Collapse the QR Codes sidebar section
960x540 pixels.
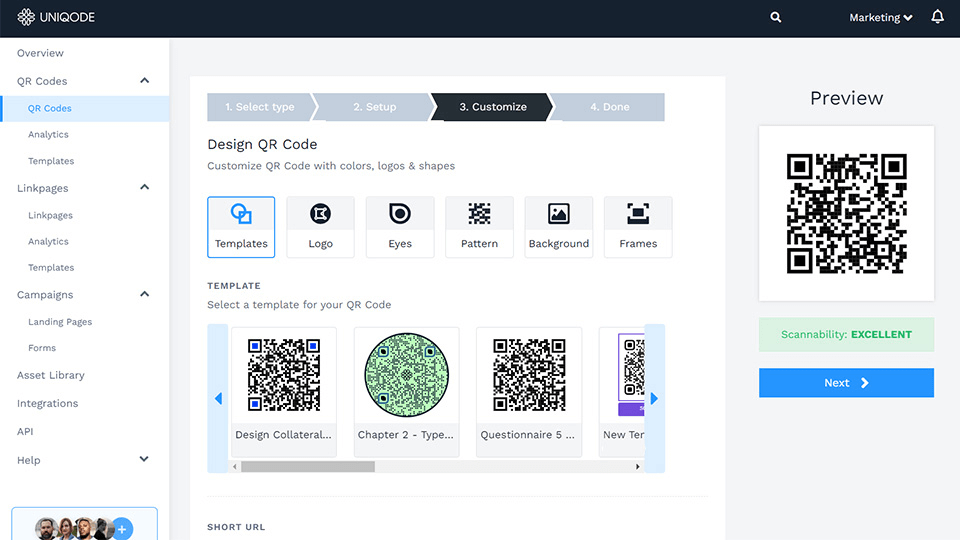pyautogui.click(x=144, y=81)
